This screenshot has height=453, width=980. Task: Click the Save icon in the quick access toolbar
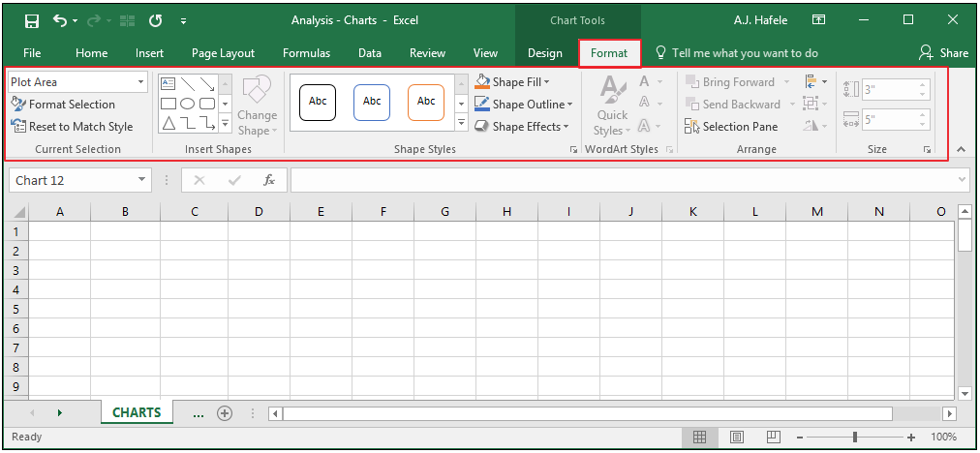click(x=32, y=20)
